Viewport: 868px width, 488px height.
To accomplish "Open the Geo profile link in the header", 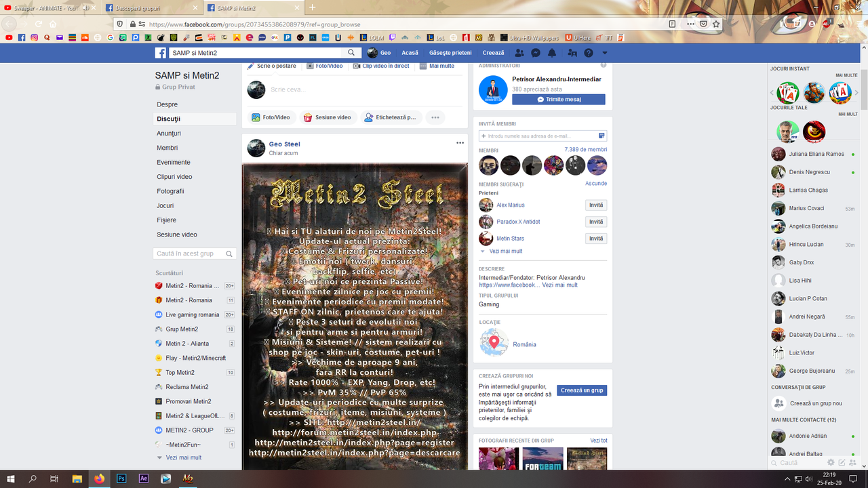I will (379, 53).
